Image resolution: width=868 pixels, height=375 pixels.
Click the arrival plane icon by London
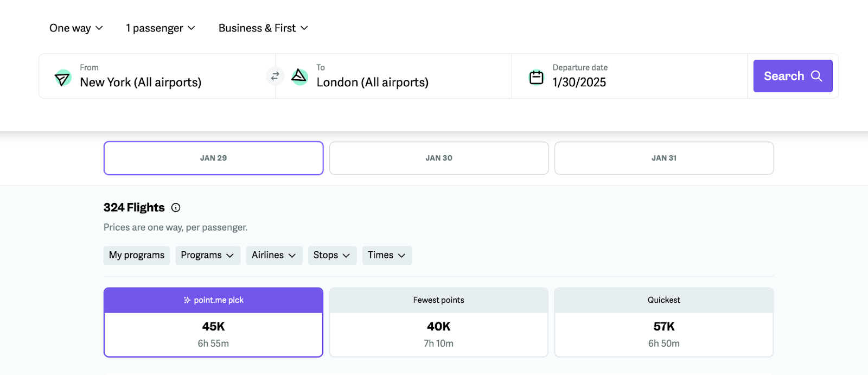pos(299,77)
